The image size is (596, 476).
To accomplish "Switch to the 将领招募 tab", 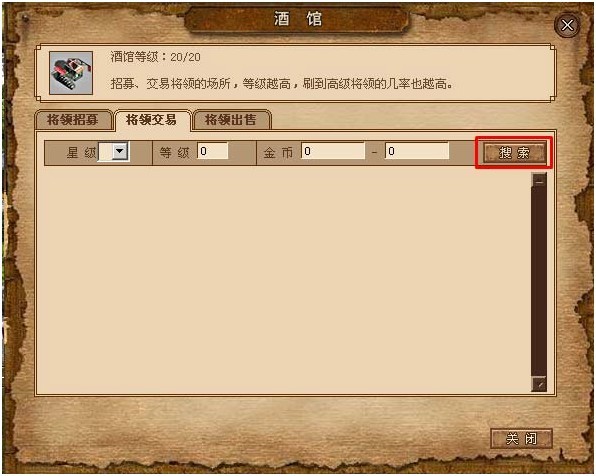I will point(73,120).
